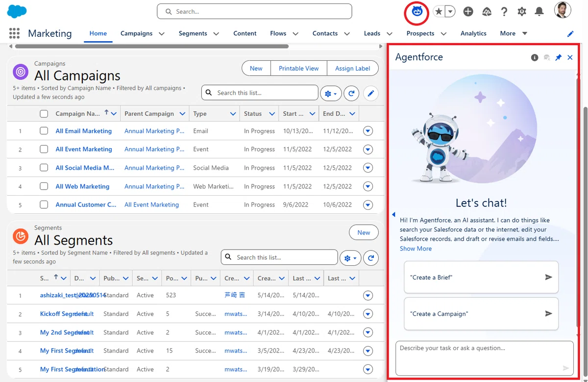Open the global create plus icon
588x382 pixels.
[x=468, y=11]
